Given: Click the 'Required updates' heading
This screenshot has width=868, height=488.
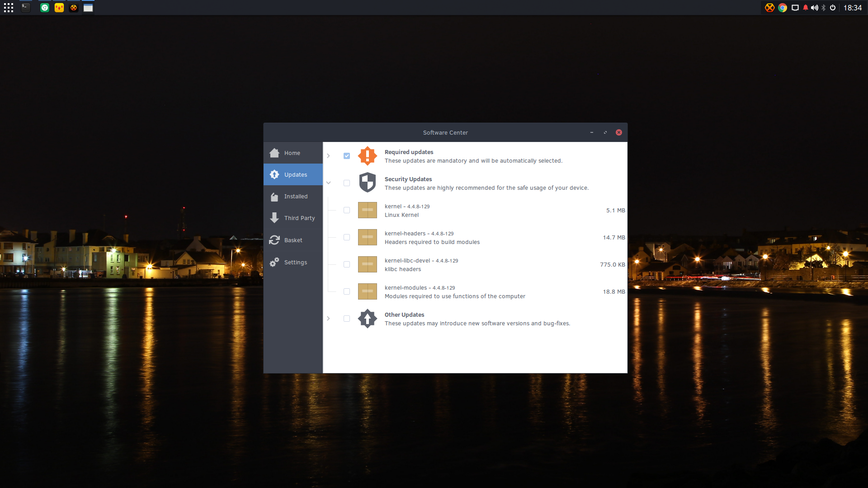Looking at the screenshot, I should coord(409,152).
